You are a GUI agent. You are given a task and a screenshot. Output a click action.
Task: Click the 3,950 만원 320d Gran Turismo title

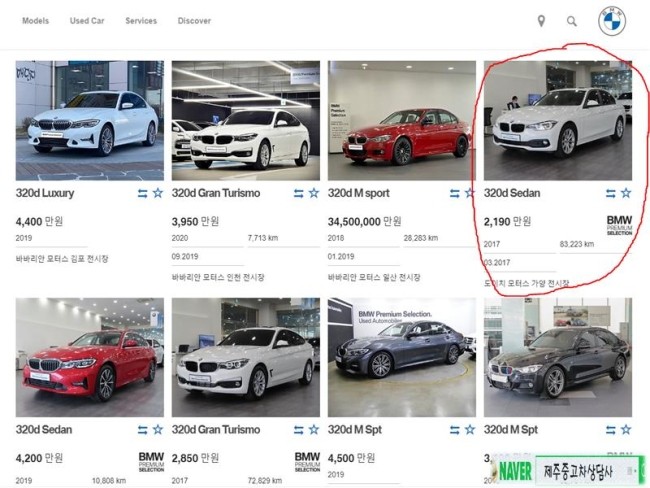(216, 193)
